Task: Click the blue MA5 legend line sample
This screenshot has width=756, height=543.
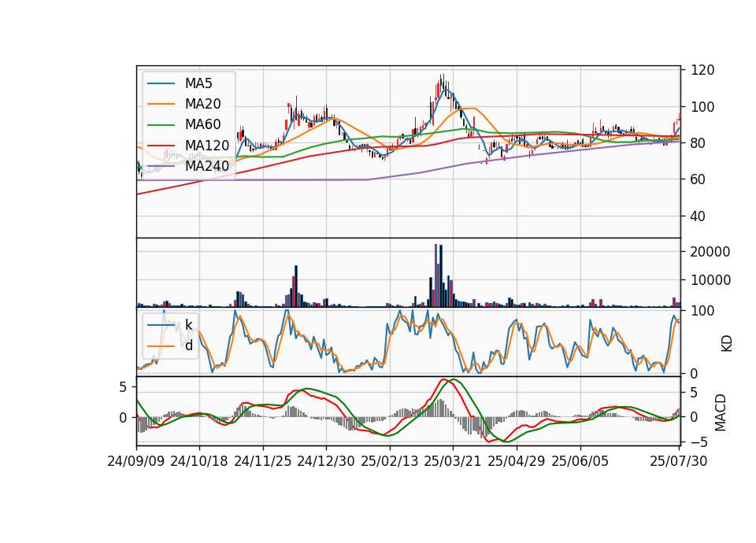Action: click(161, 84)
